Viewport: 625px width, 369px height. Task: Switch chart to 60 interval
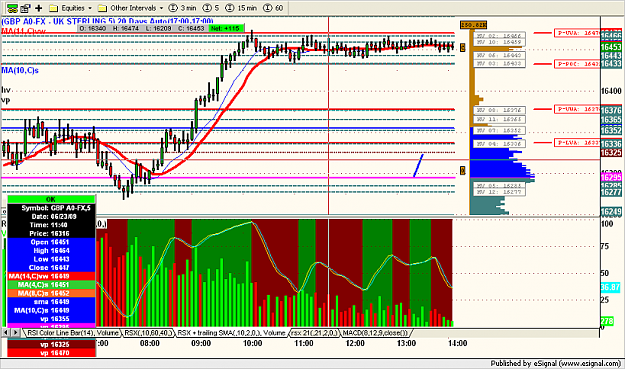[x=273, y=8]
